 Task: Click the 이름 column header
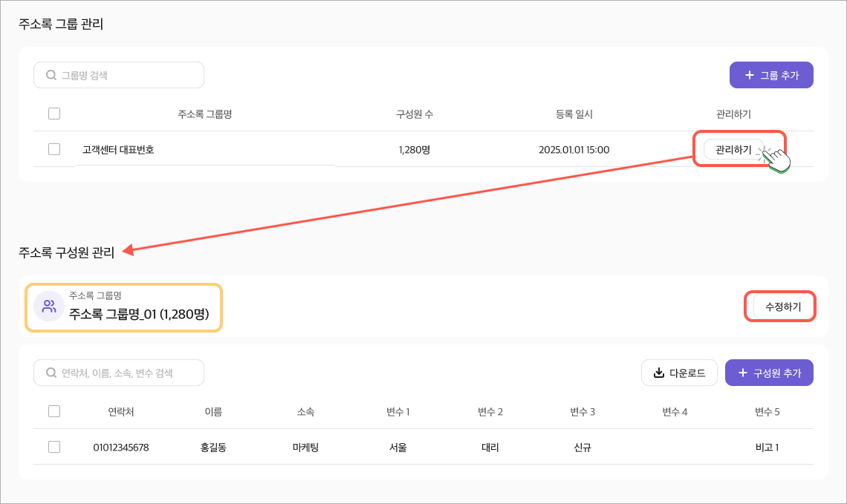coord(213,412)
